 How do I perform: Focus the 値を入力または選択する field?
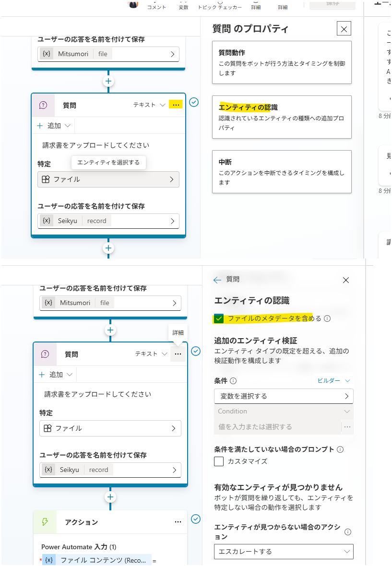pos(278,427)
